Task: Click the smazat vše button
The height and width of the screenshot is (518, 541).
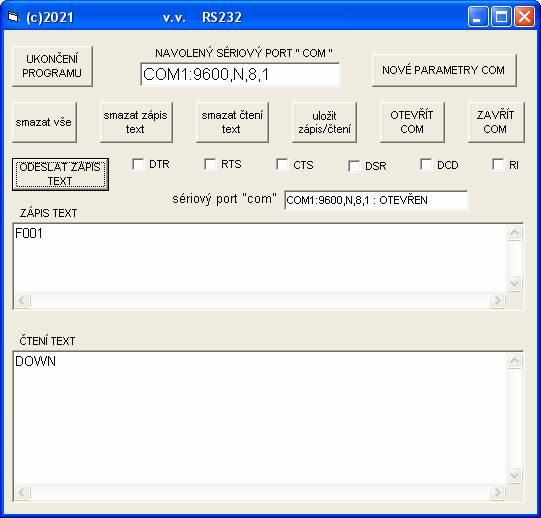Action: pos(44,122)
